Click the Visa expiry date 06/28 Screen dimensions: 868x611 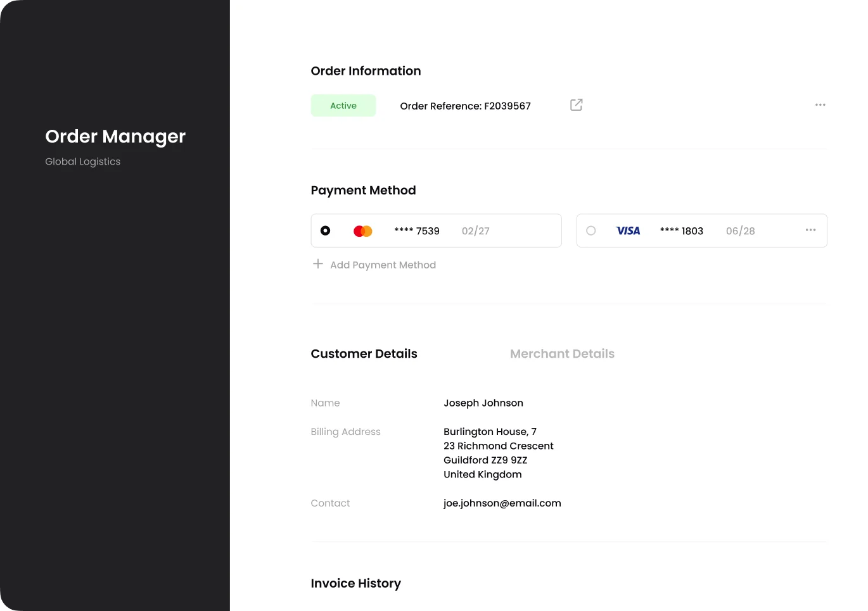(740, 231)
